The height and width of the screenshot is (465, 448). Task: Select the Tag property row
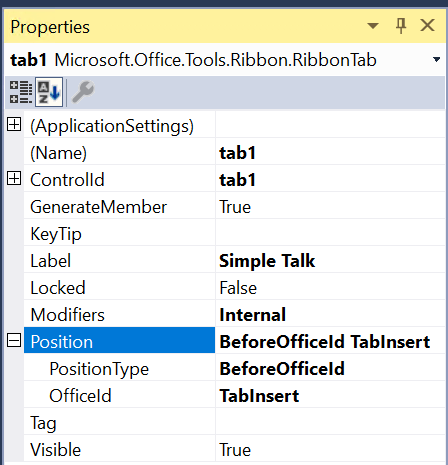tap(234, 423)
